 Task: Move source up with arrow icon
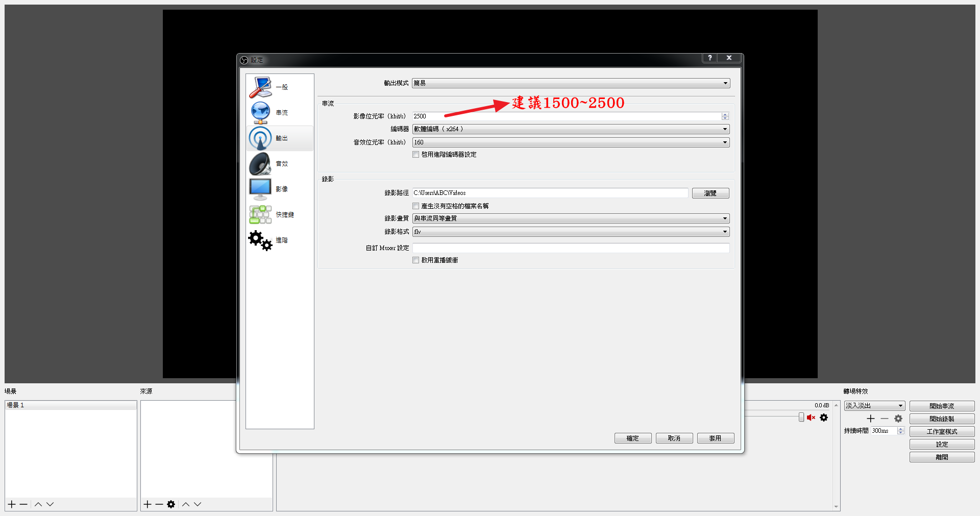tap(186, 504)
